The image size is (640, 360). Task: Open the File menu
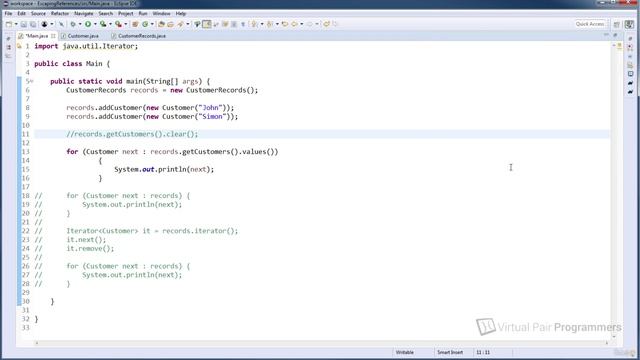(x=8, y=13)
